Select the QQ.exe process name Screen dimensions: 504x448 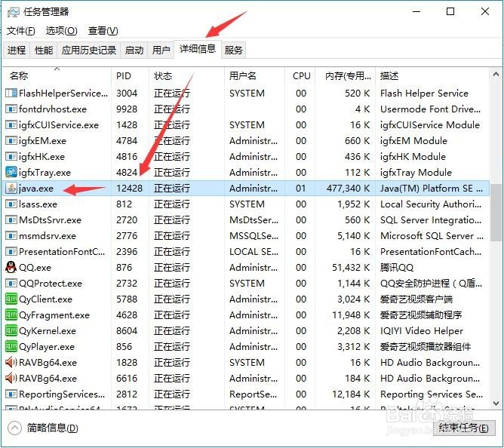pyautogui.click(x=35, y=268)
